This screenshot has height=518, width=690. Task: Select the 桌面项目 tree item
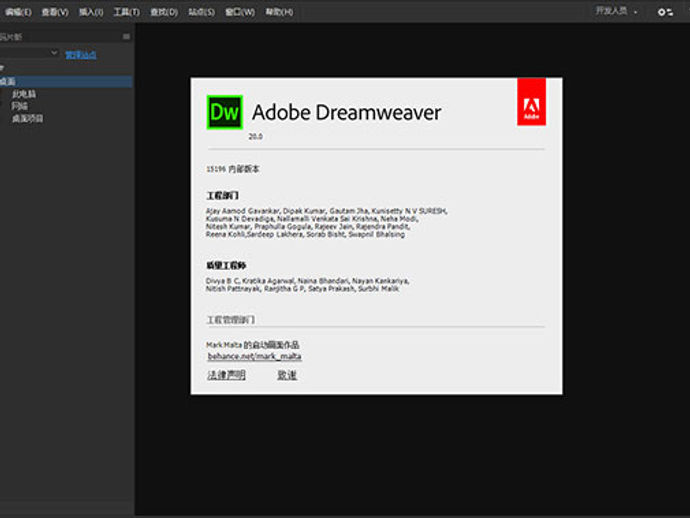pos(27,118)
